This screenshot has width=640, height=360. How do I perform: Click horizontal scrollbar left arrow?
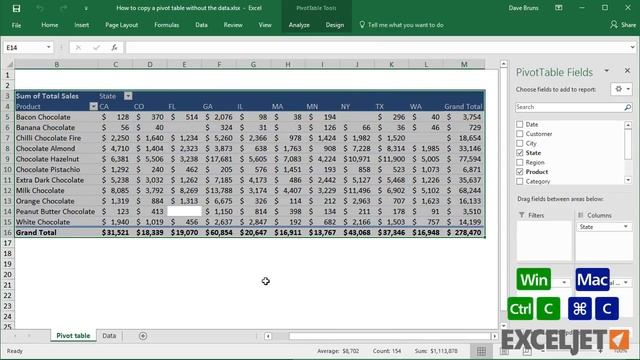268,336
